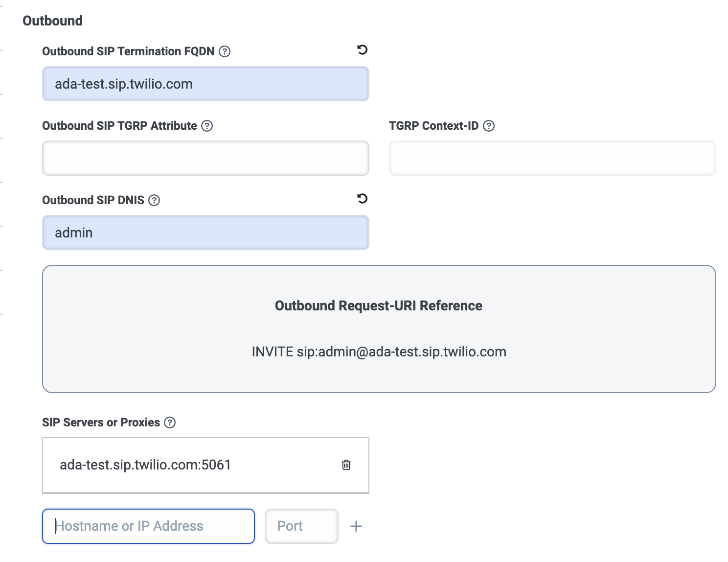
Task: Click the Outbound section heading
Action: (x=53, y=21)
